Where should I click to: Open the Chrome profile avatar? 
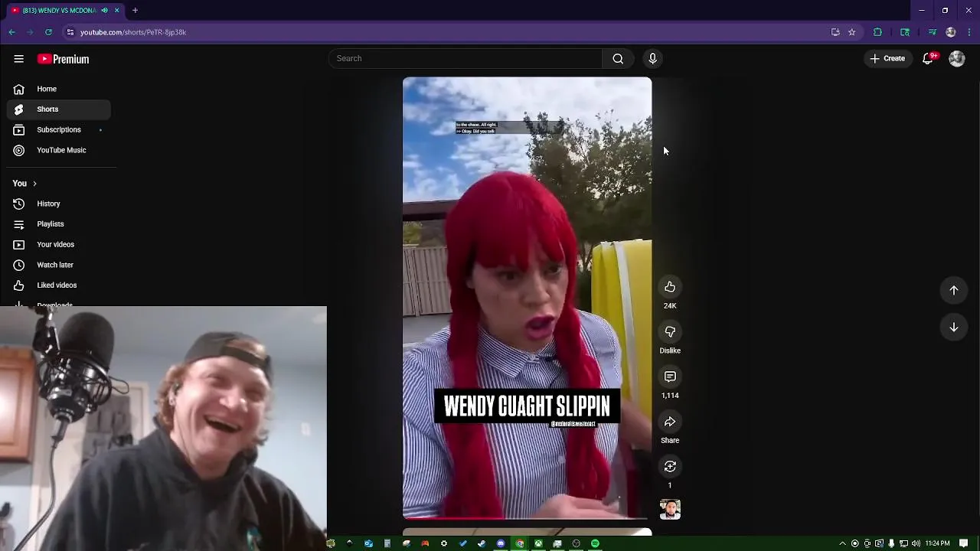pos(951,32)
